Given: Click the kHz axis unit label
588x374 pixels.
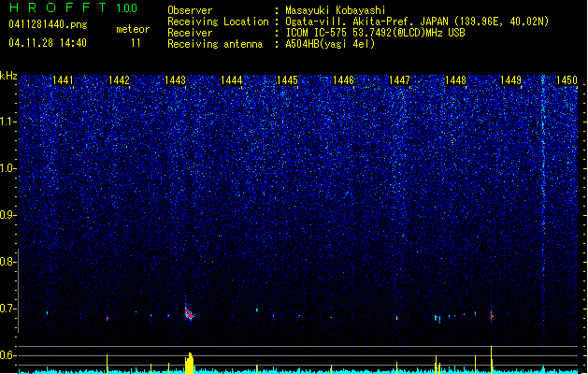Looking at the screenshot, I should click(8, 76).
